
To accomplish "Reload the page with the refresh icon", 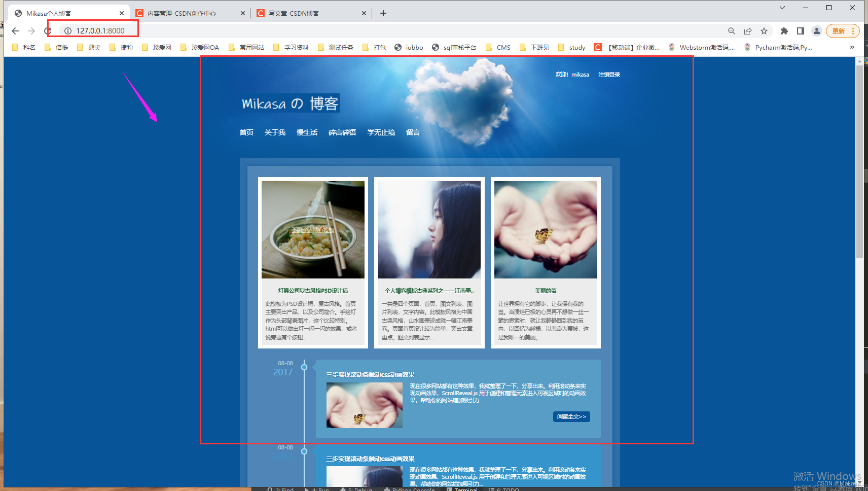I will click(48, 30).
